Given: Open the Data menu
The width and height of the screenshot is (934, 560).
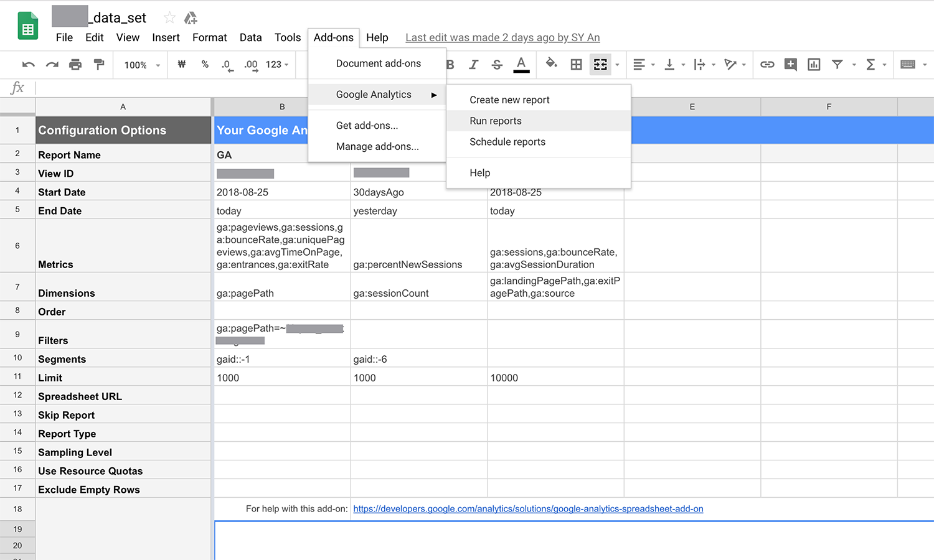Looking at the screenshot, I should click(251, 37).
